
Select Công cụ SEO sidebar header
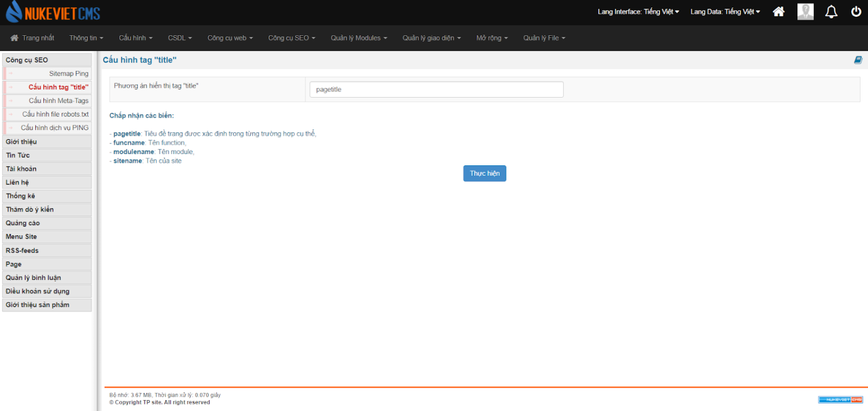pyautogui.click(x=47, y=60)
